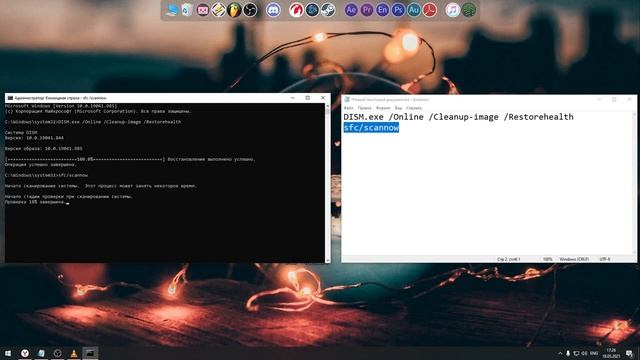Maximize the Notepad window
Image resolution: width=640 pixels, height=360 pixels.
[x=614, y=100]
